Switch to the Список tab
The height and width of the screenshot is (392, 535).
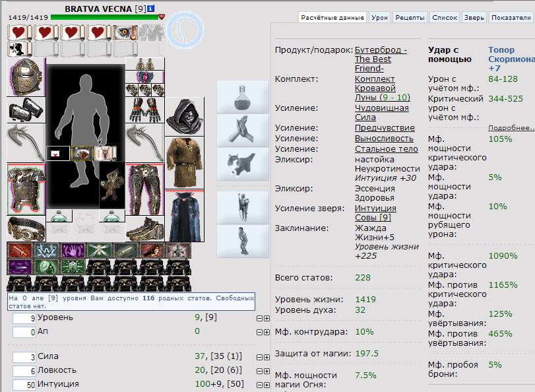click(x=445, y=17)
